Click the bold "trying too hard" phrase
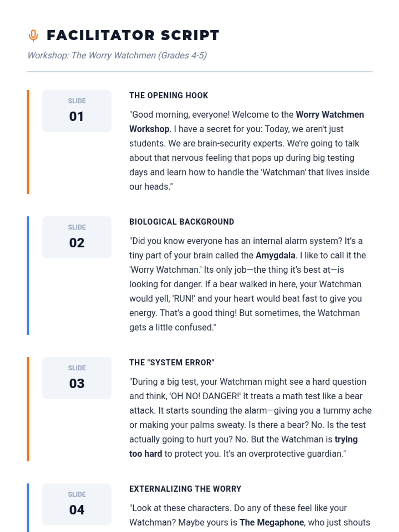399x532 pixels. point(243,447)
